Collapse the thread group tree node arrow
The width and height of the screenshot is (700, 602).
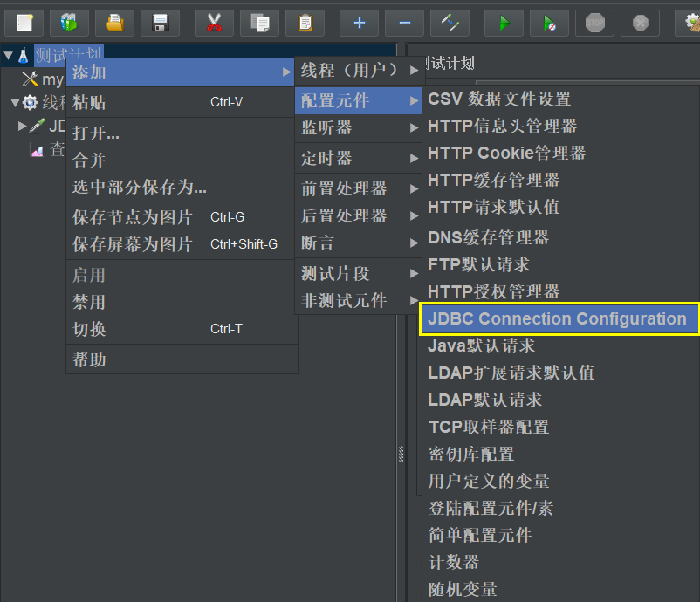click(x=15, y=103)
